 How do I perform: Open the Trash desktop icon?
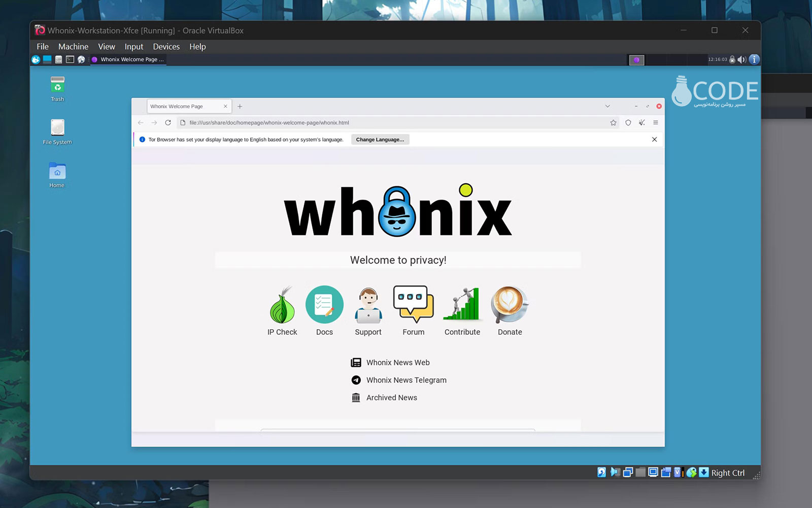[57, 89]
